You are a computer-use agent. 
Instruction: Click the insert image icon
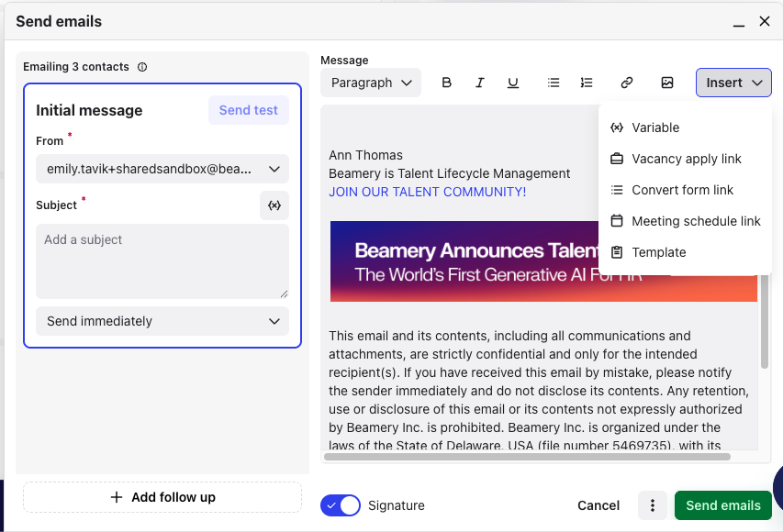coord(667,83)
